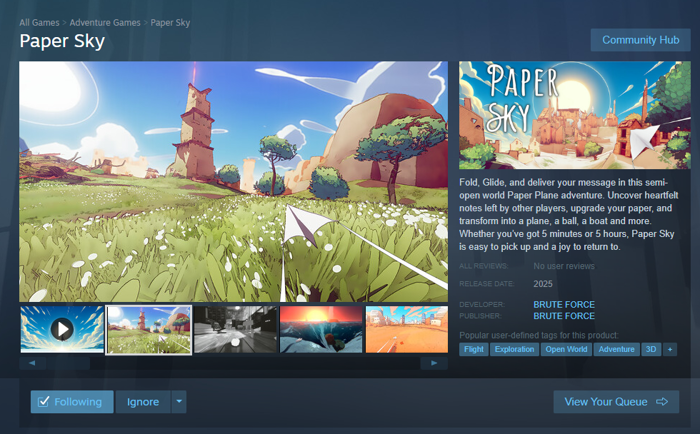Click 'Popular user-defined tags for this product' text

539,335
